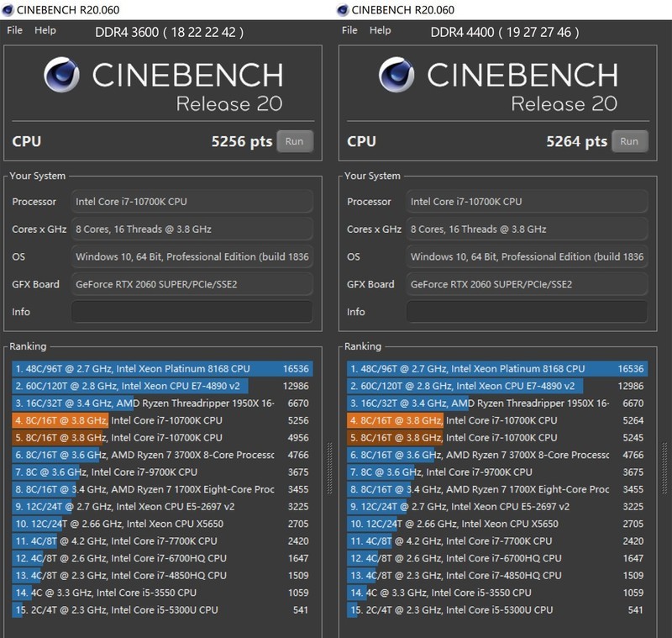This screenshot has width=672, height=638.
Task: Open the Help menu in left window
Action: pos(45,30)
